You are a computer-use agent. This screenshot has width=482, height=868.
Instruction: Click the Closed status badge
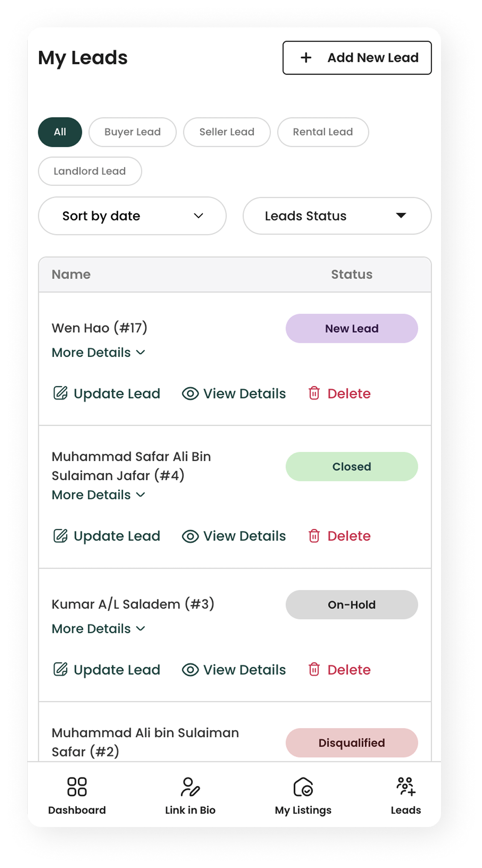tap(352, 466)
